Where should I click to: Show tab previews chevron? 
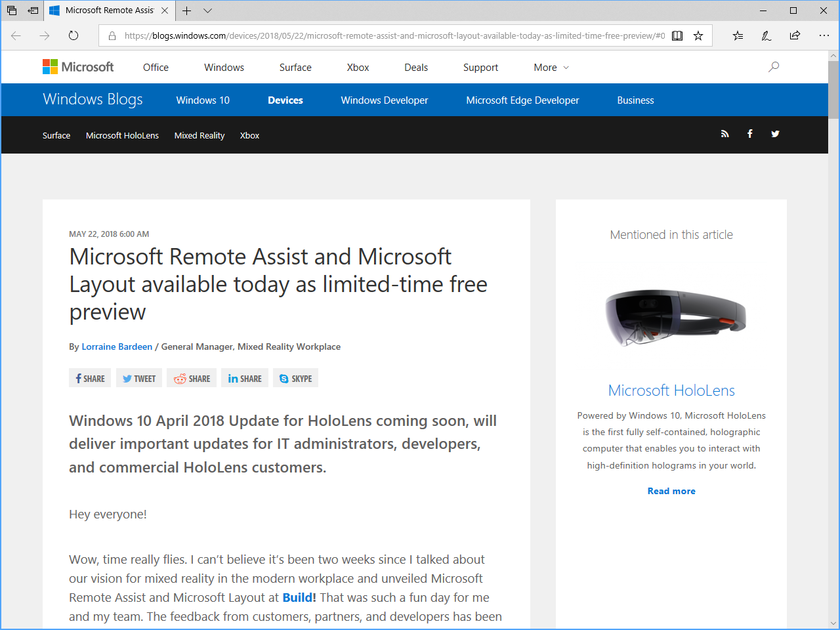(207, 10)
